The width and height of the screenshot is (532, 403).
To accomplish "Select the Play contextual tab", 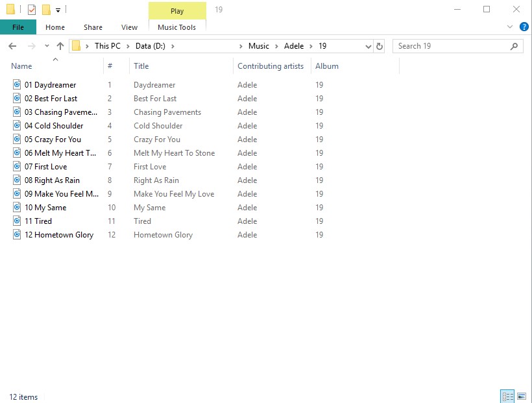I will point(177,11).
